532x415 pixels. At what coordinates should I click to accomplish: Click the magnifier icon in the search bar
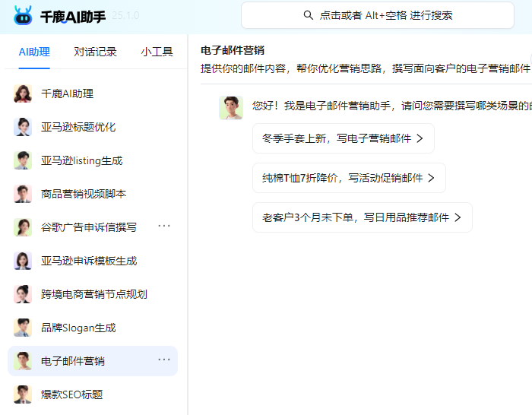(x=308, y=15)
